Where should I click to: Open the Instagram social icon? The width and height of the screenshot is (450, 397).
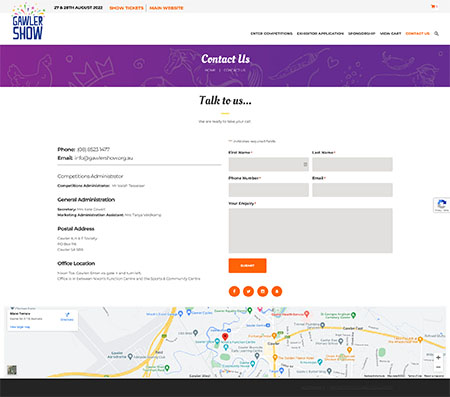[x=263, y=291]
